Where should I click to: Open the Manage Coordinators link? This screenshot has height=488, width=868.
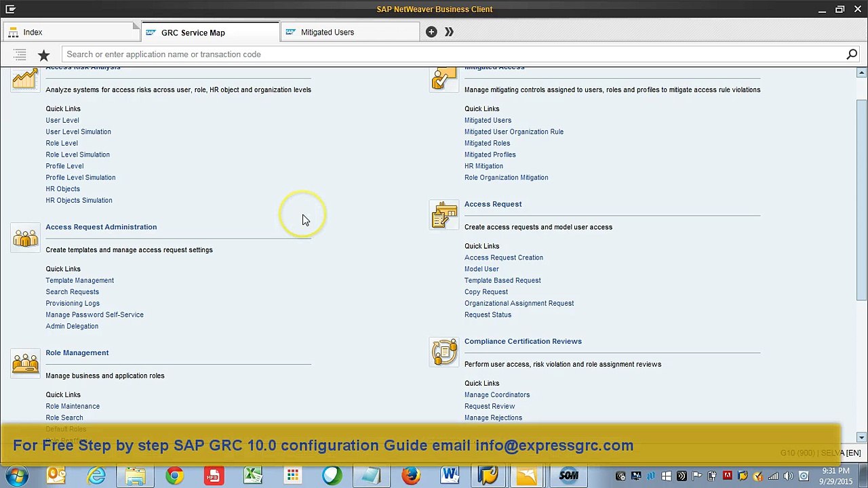(x=497, y=395)
